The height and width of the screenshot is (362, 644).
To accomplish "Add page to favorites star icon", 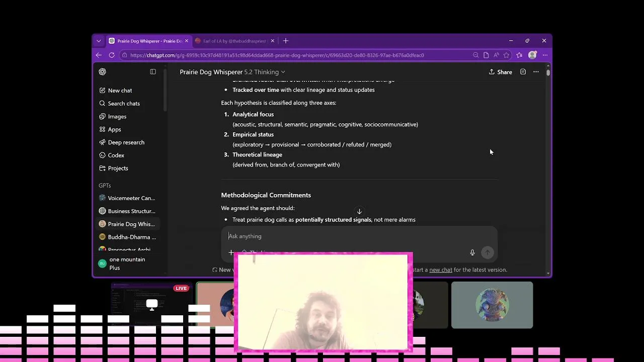I will point(507,55).
